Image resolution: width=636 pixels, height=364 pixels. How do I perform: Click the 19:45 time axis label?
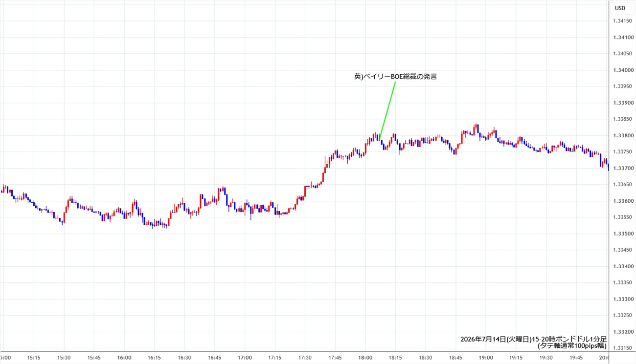click(575, 358)
